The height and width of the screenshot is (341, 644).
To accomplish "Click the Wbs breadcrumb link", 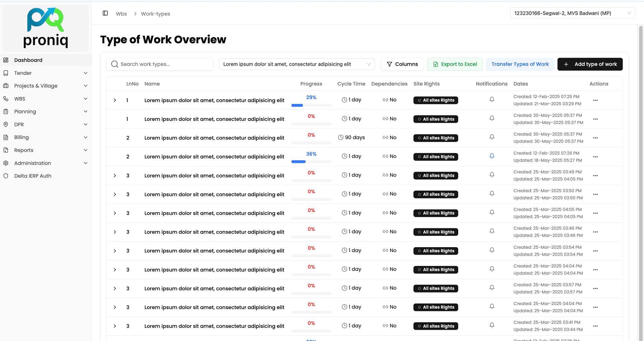I will [121, 14].
